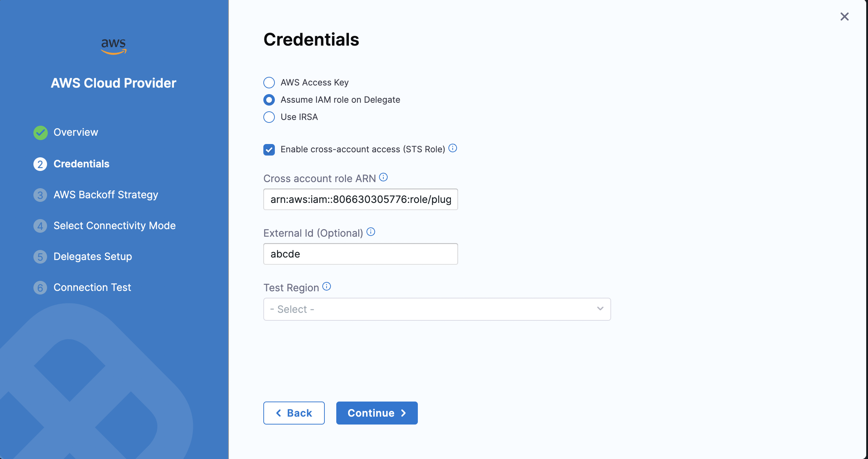
Task: Click info icon beside Cross account role ARN
Action: click(383, 177)
